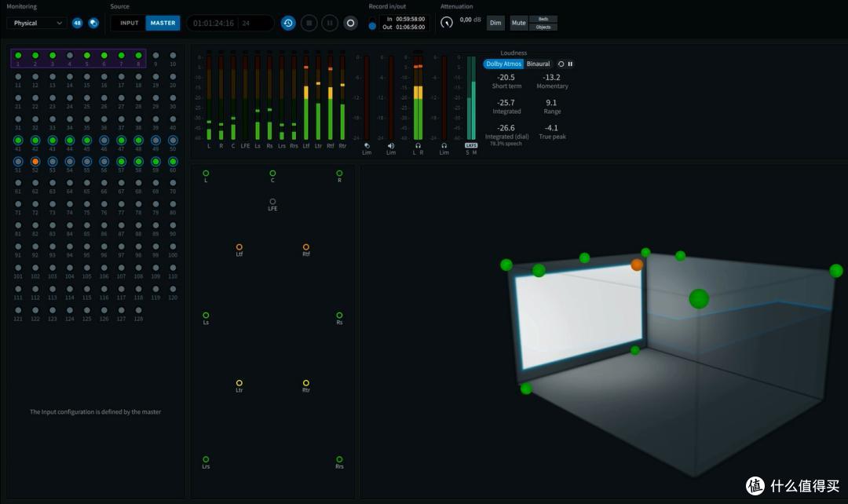Viewport: 848px width, 504px height.
Task: Click the LFE speaker node in room layout
Action: 272,202
